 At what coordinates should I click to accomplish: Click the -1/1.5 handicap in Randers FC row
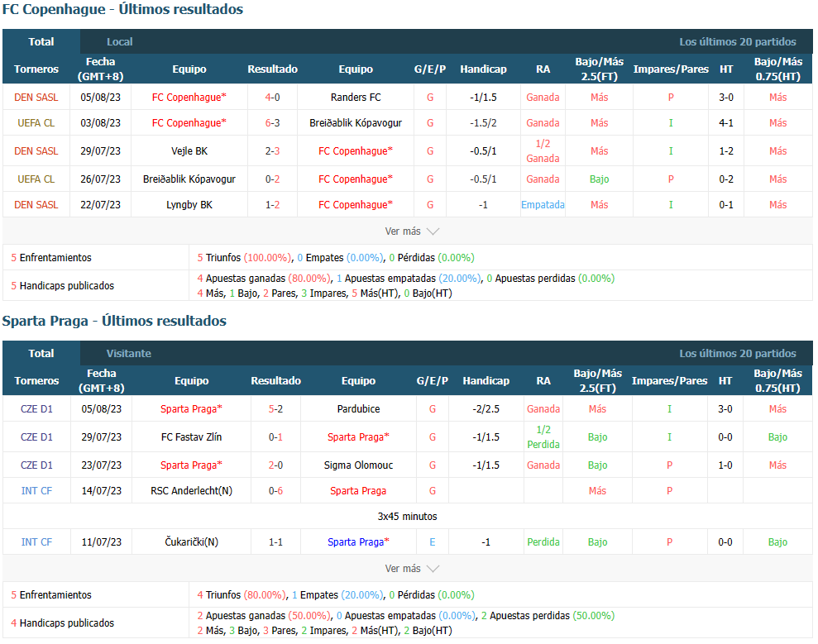coord(483,98)
